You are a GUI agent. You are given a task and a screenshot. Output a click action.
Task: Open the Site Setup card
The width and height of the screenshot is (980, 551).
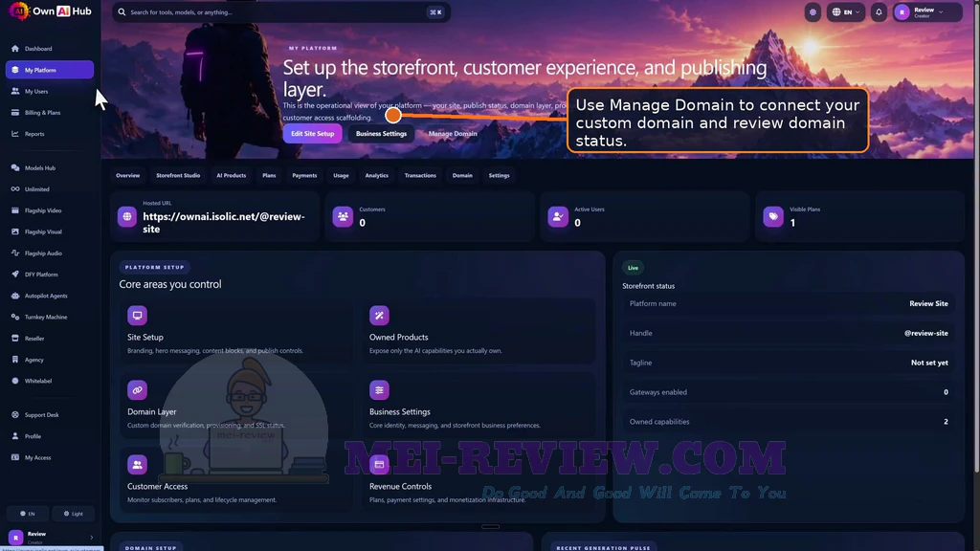tap(236, 331)
